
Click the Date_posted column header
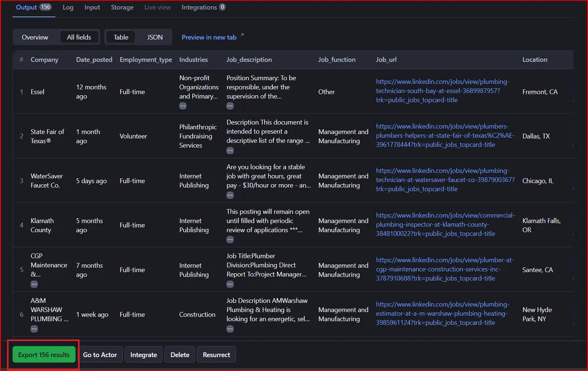(94, 59)
